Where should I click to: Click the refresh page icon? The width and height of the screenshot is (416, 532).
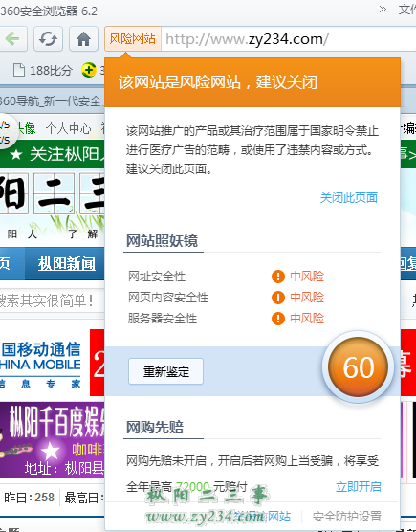pos(48,38)
